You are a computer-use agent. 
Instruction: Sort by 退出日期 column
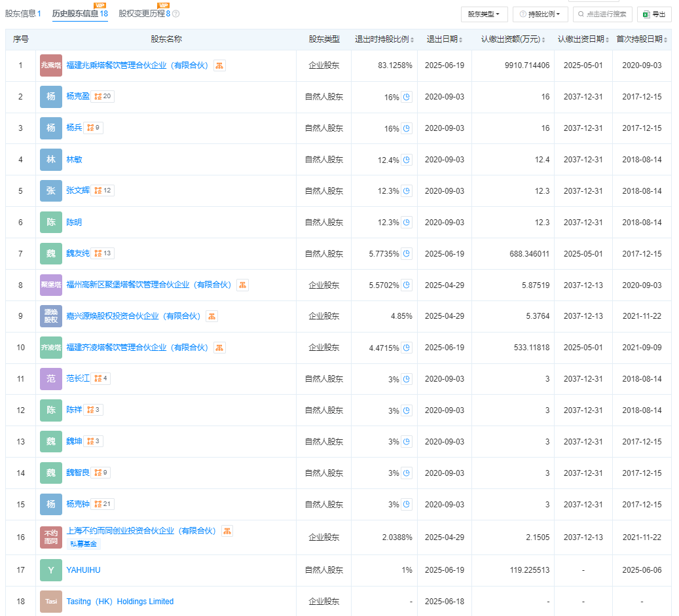(444, 39)
